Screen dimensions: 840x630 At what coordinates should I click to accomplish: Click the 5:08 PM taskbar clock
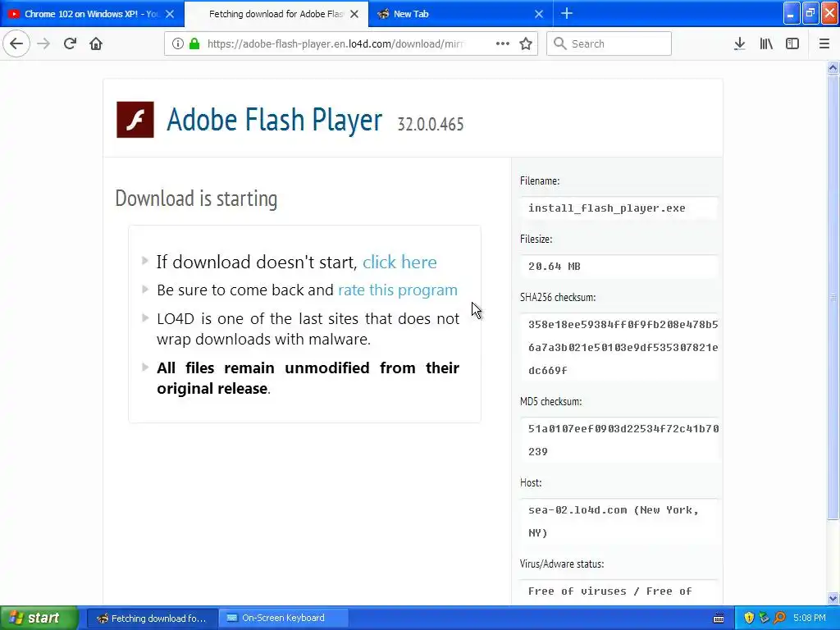point(810,619)
